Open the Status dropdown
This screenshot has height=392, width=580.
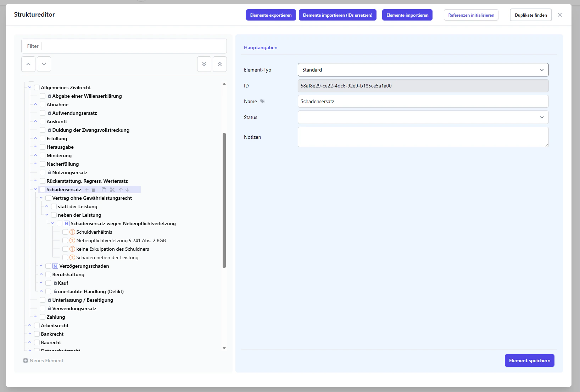423,117
